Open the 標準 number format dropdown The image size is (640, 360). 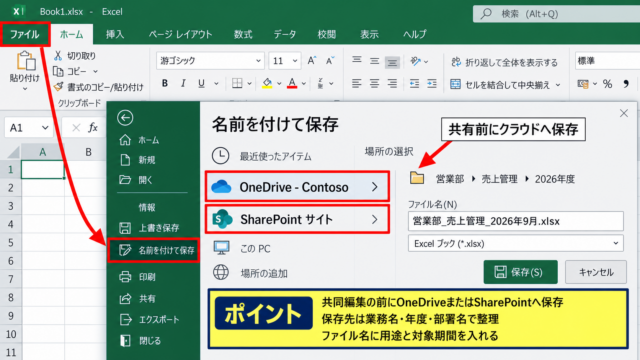pyautogui.click(x=607, y=61)
